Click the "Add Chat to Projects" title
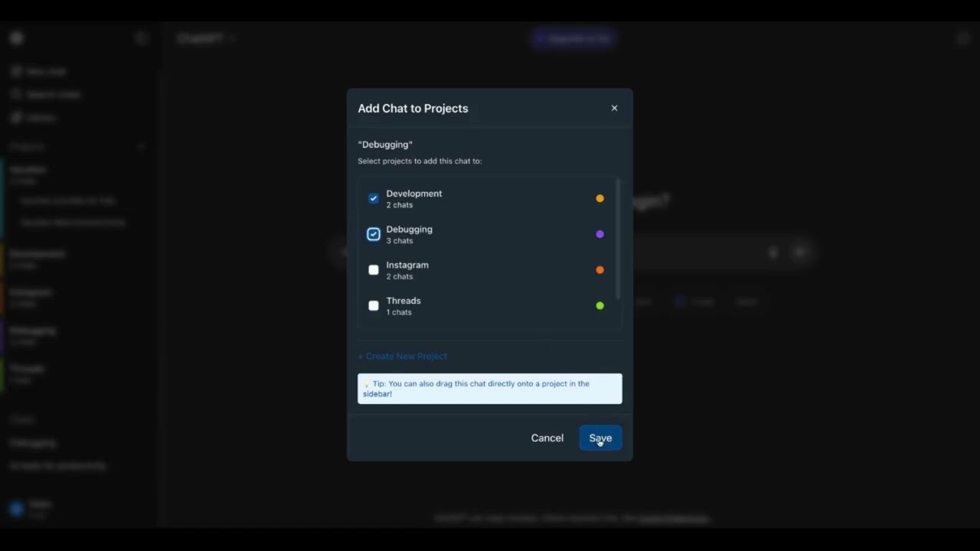This screenshot has height=551, width=980. click(413, 108)
